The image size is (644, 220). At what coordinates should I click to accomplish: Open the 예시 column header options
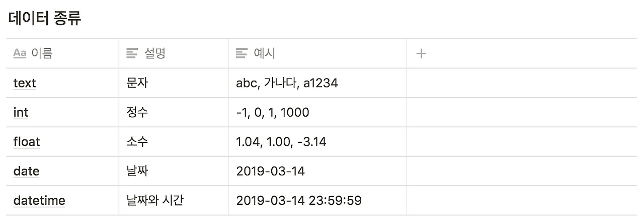tap(317, 53)
